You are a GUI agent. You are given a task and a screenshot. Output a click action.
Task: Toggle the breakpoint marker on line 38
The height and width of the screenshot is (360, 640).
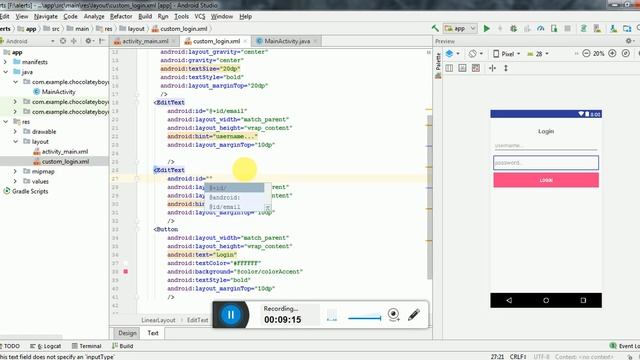126,271
